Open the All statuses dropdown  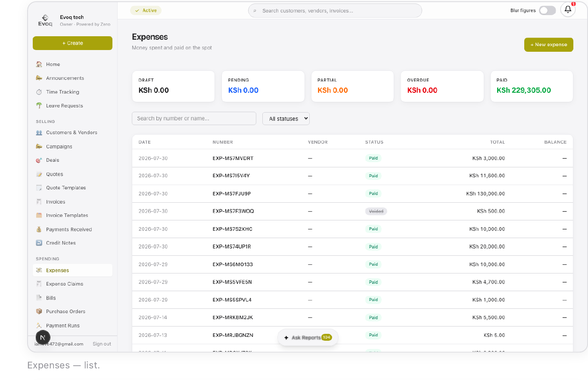pos(286,119)
